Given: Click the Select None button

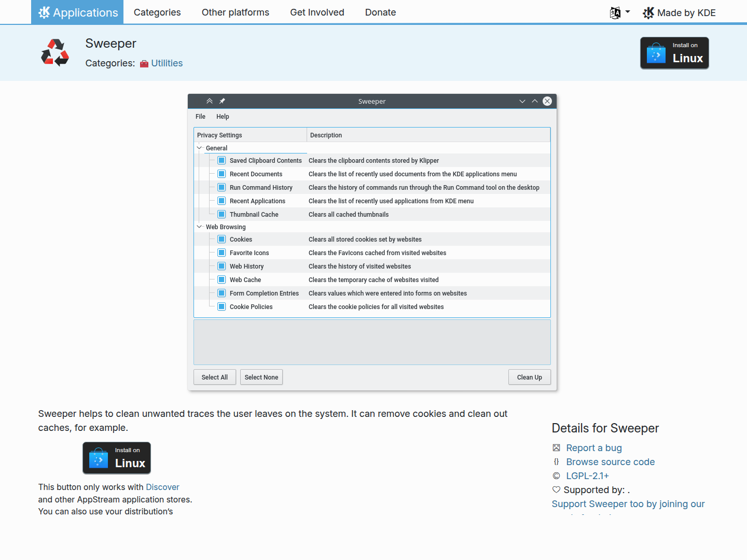Looking at the screenshot, I should click(x=261, y=377).
